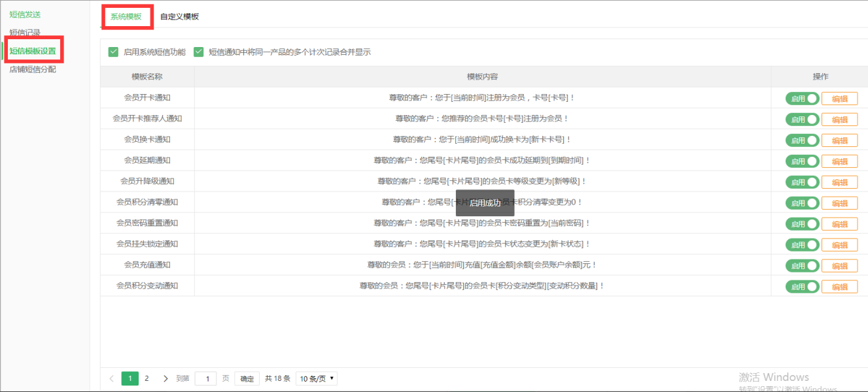Select 短信模板设置 in the left menu
The image size is (868, 392).
tap(33, 49)
